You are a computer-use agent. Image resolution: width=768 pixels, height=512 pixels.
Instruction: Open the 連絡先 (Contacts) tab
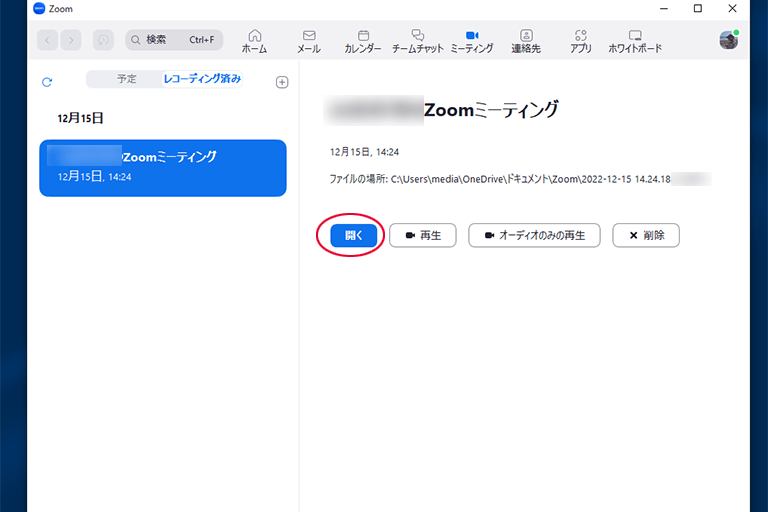point(526,41)
